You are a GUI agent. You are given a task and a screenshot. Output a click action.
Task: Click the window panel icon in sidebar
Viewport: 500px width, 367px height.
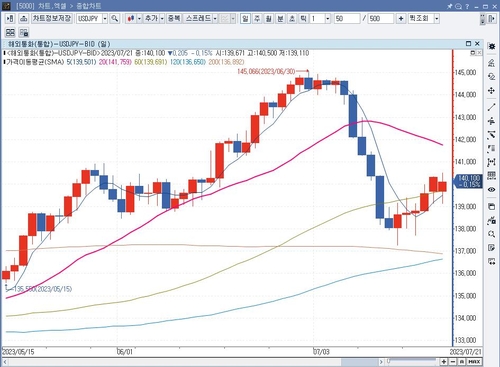pyautogui.click(x=491, y=206)
